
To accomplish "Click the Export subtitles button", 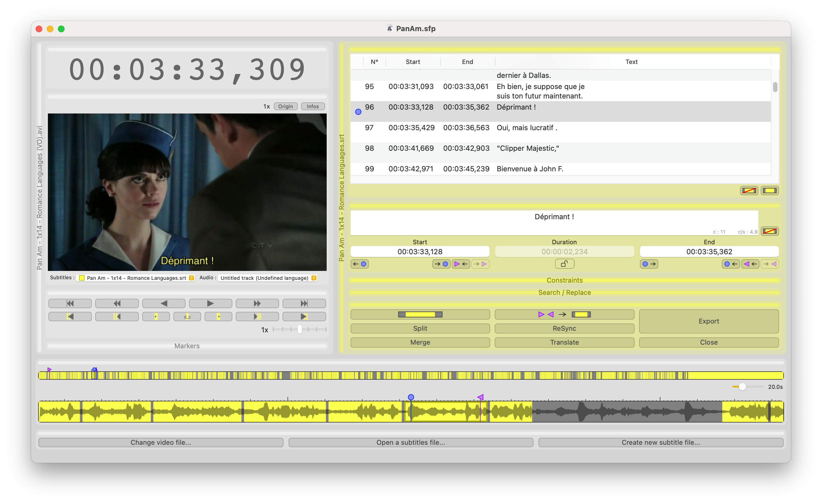I will pos(708,320).
